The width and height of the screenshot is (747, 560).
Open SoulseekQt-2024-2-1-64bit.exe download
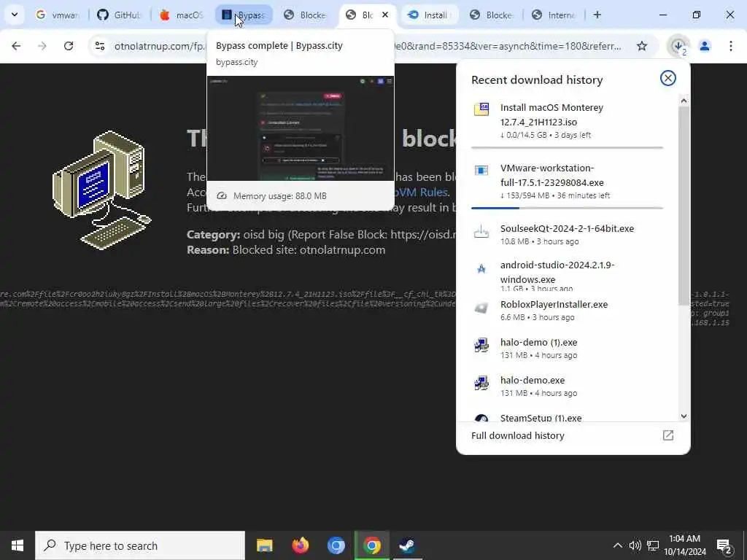pos(567,234)
